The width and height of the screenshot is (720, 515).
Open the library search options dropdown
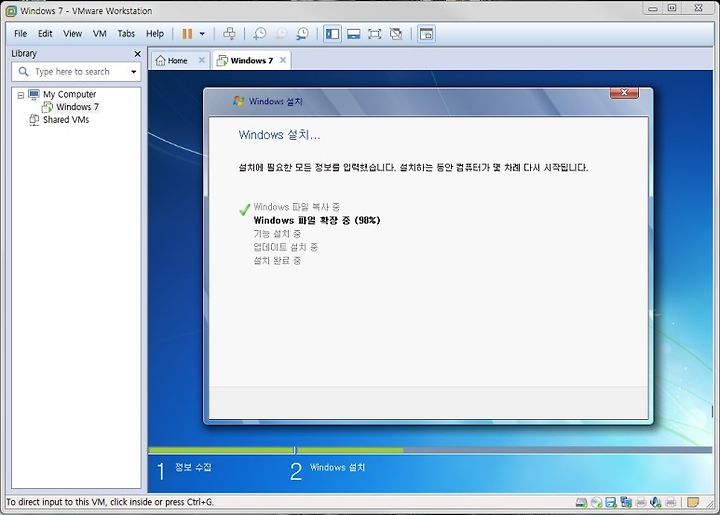click(134, 72)
